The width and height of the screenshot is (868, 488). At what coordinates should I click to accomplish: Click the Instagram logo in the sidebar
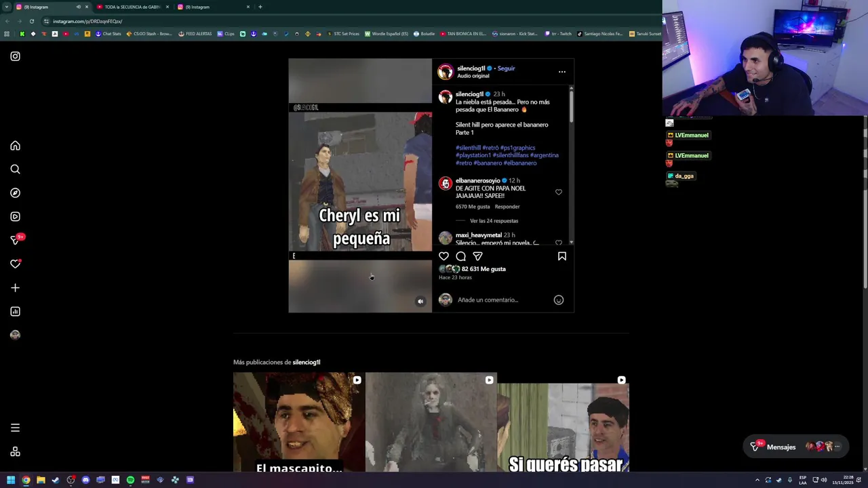pos(15,56)
